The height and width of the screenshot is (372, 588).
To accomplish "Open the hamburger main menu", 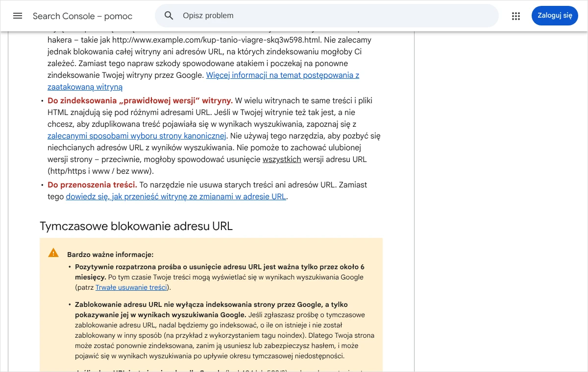I will point(18,16).
